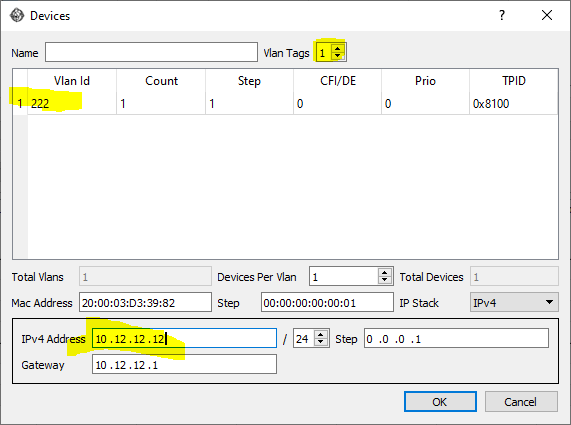571x425 pixels.
Task: Click the Devices window app icon
Action: [x=17, y=16]
